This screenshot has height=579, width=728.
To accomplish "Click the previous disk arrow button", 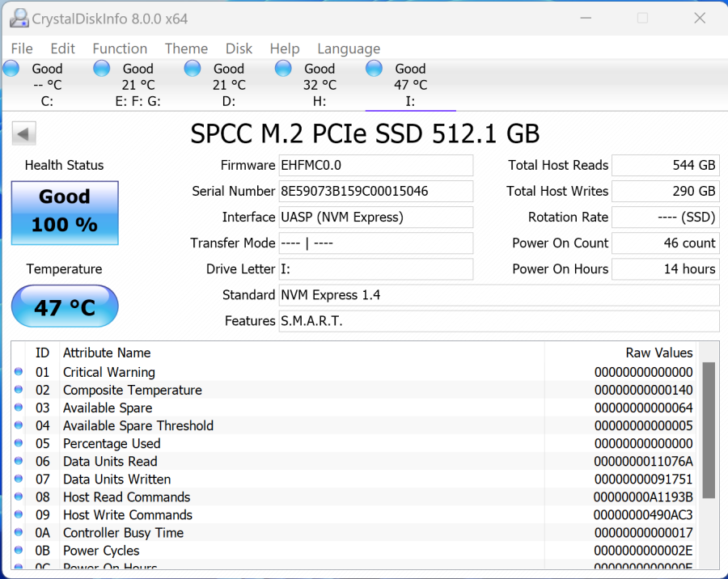I will click(x=23, y=134).
